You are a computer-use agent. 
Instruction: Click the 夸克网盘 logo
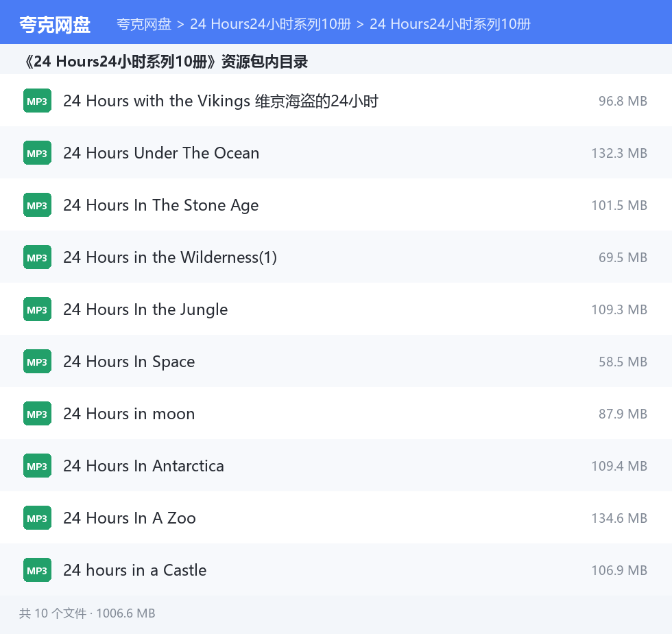point(55,25)
